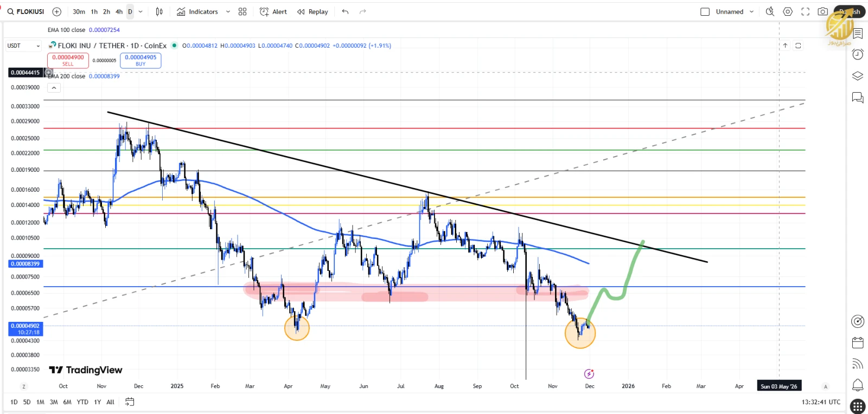Click the layout setup grid icon
Screen dimensions: 868x414
tap(242, 11)
